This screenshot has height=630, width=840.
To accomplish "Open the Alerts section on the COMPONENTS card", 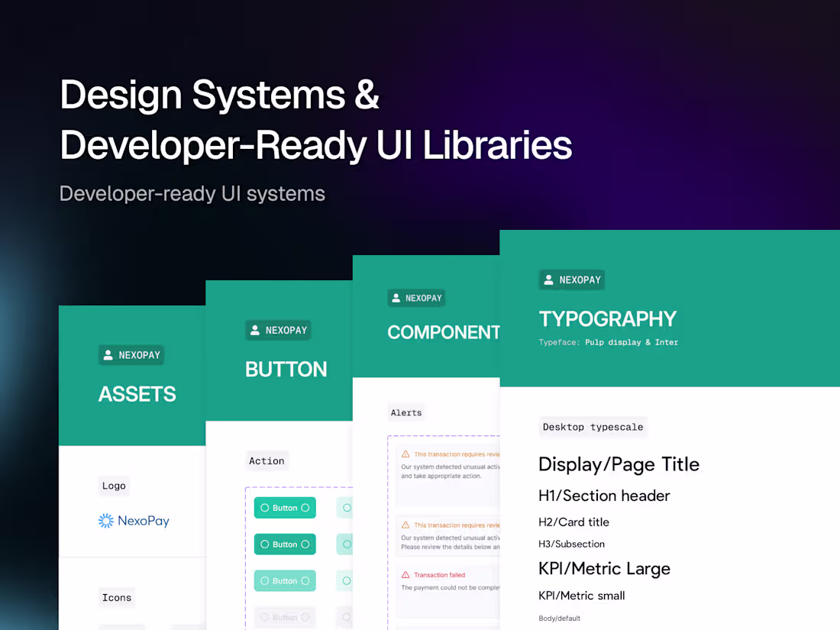I will point(405,412).
